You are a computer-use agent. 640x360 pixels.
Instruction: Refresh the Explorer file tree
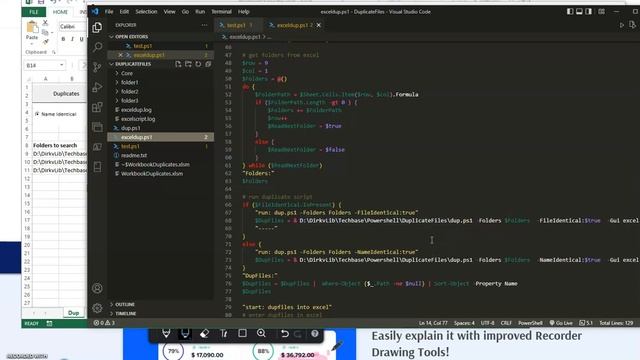(198, 64)
